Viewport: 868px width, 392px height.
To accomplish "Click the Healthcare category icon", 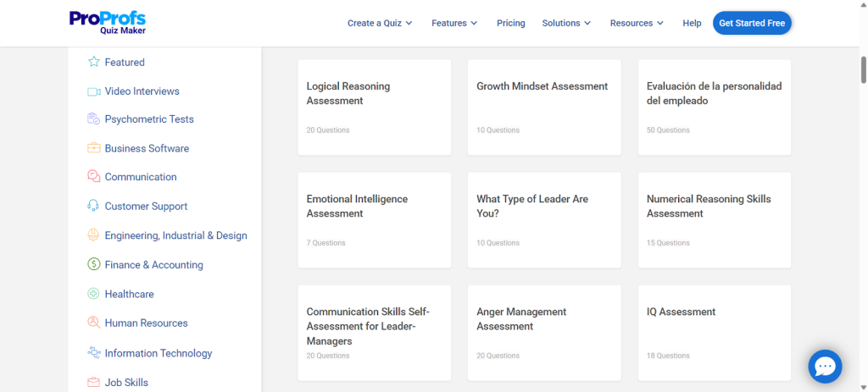I will coord(94,294).
